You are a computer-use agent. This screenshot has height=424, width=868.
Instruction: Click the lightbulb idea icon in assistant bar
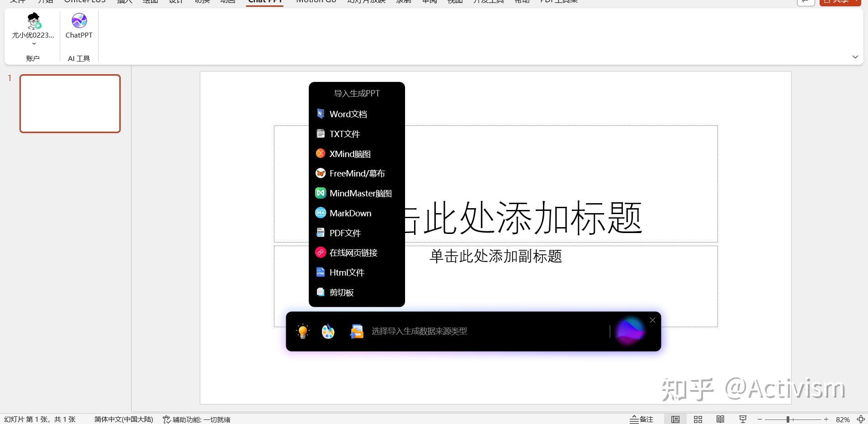coord(302,331)
